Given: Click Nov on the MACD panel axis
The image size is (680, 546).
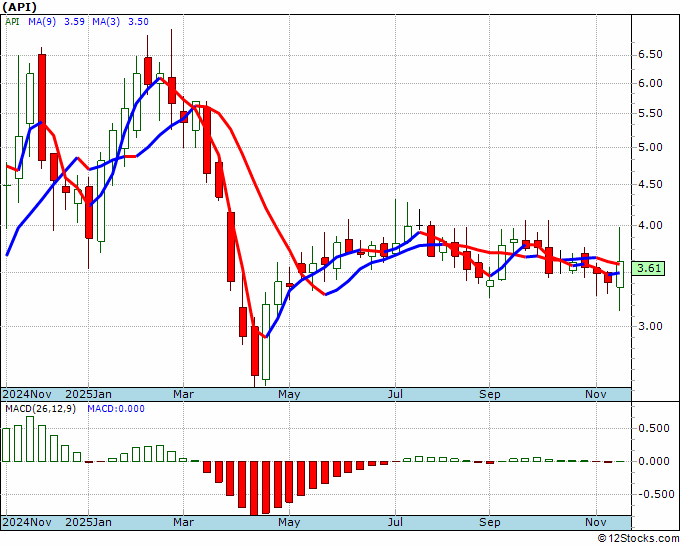Looking at the screenshot, I should [595, 522].
